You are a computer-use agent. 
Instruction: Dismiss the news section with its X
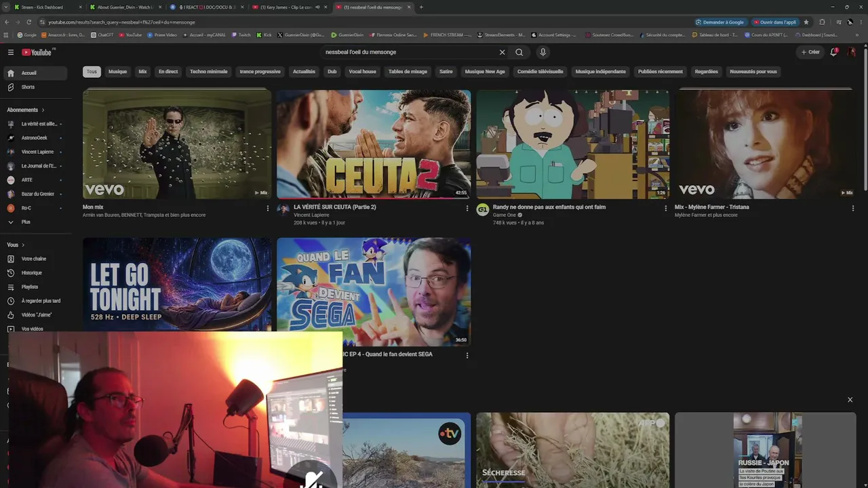[x=850, y=400]
